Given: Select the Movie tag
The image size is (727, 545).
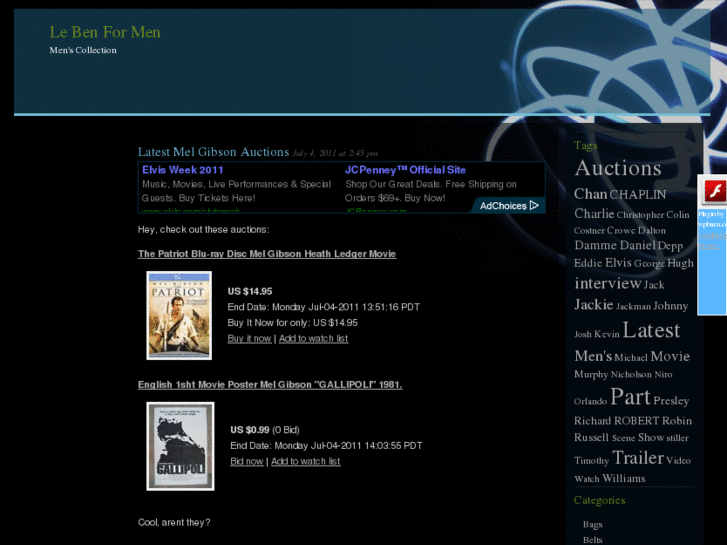Looking at the screenshot, I should (670, 356).
